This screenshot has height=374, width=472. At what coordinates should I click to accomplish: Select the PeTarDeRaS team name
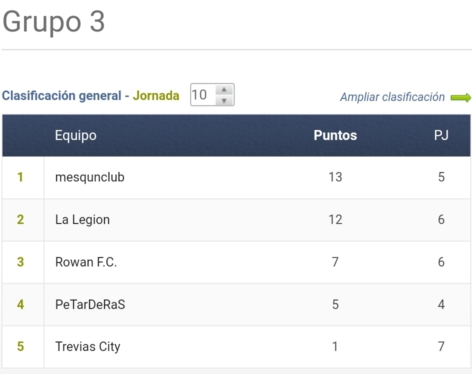90,304
